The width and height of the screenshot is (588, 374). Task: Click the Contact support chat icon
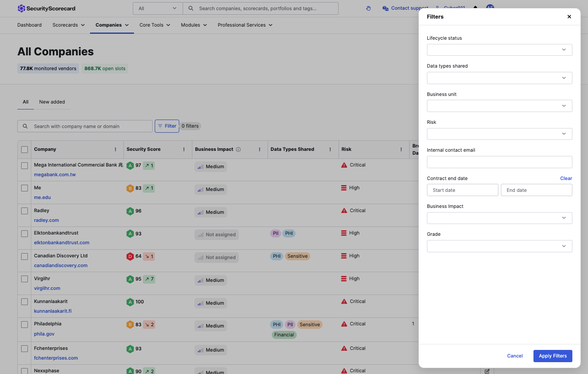(386, 8)
